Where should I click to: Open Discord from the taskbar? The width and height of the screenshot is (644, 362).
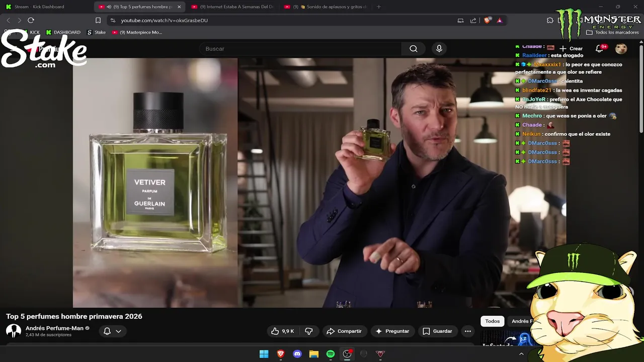click(x=297, y=354)
